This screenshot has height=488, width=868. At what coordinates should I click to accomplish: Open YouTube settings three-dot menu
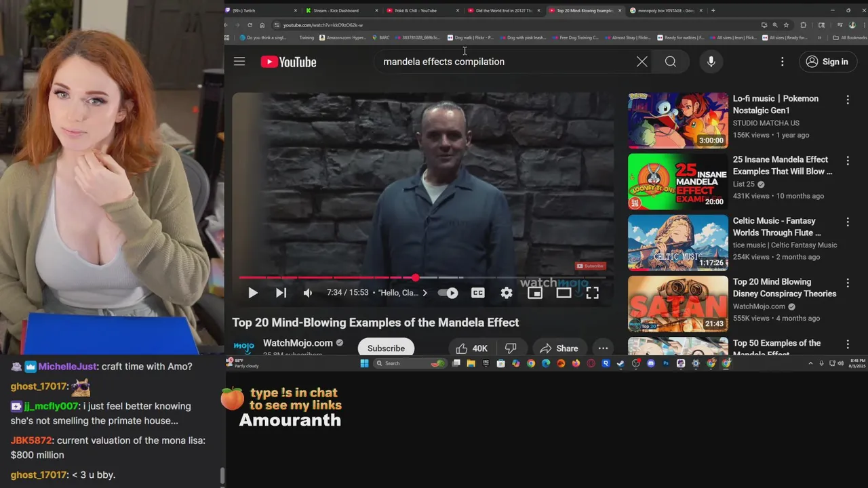pos(782,62)
